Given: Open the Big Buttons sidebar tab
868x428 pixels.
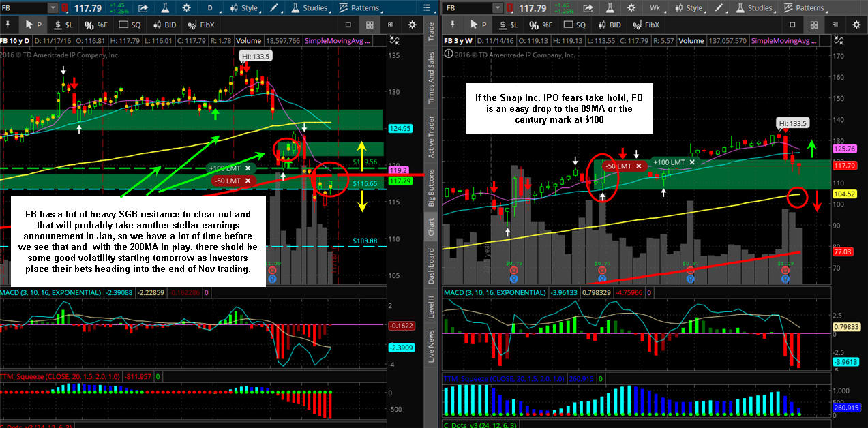Looking at the screenshot, I should pos(430,187).
